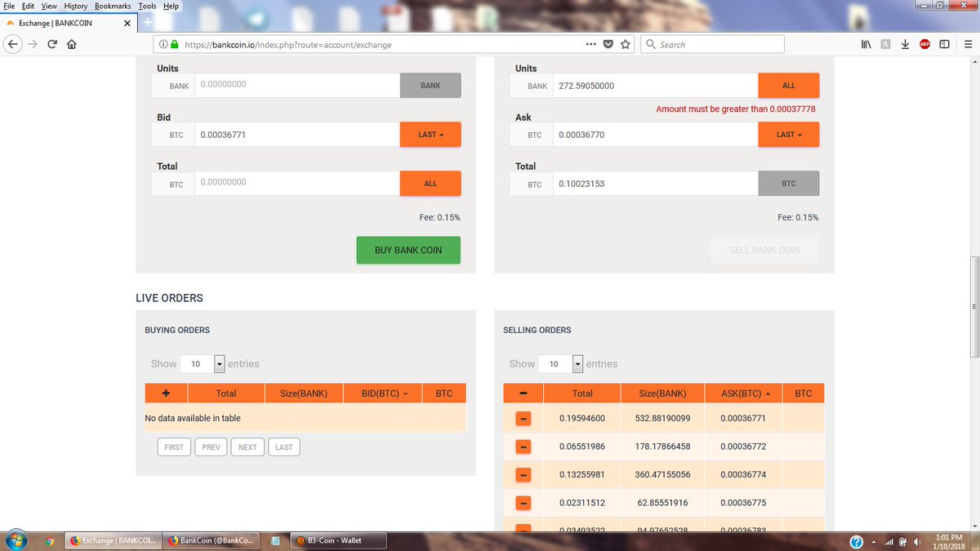Sort Selling Orders by ASK(BTC) column

[742, 393]
